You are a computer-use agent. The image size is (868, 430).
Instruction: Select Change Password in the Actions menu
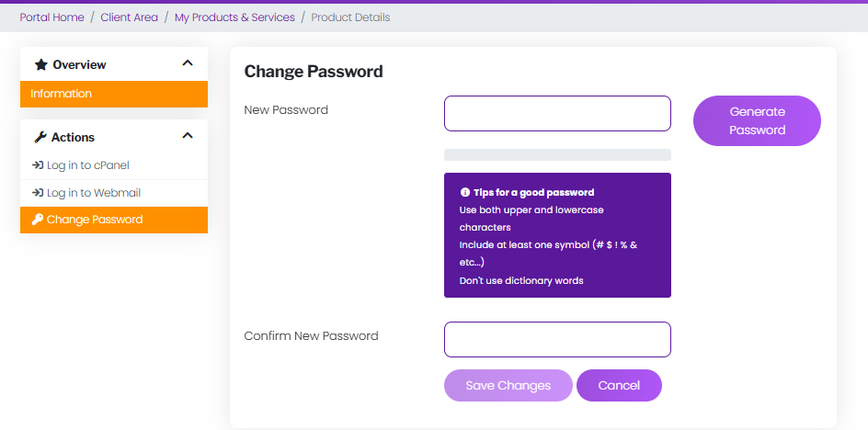point(95,220)
